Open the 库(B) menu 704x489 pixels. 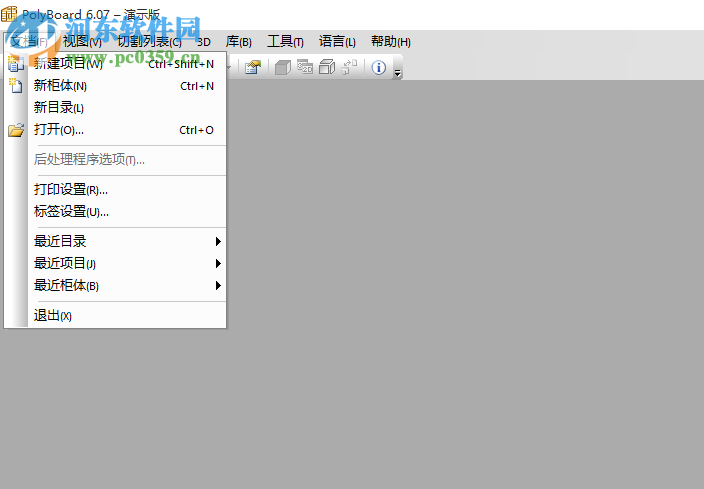(238, 42)
